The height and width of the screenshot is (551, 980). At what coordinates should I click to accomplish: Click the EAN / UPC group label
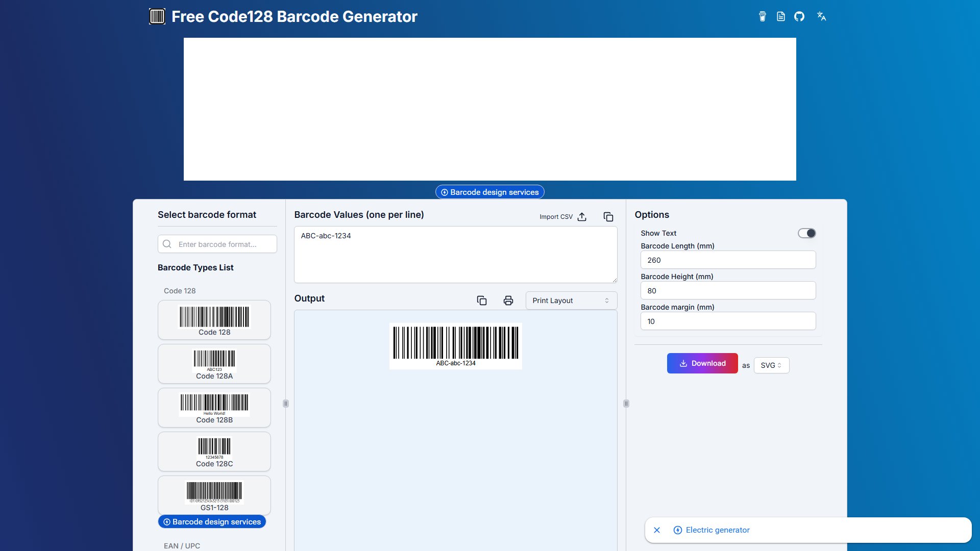tap(182, 546)
